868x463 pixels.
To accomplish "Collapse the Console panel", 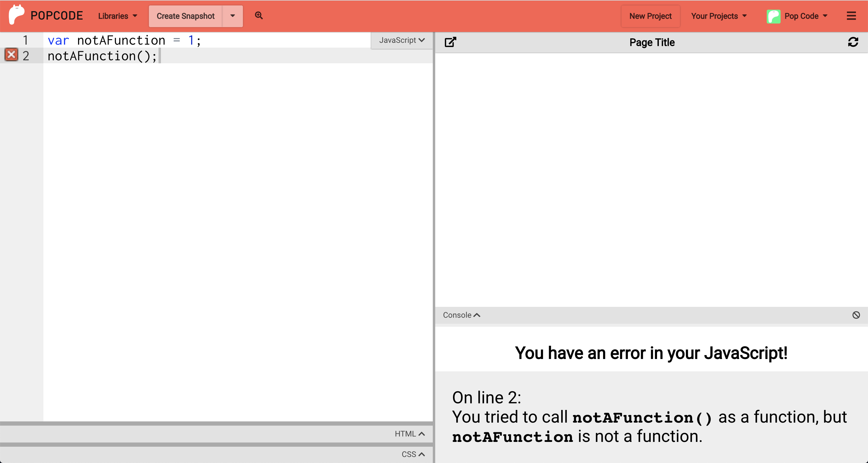I will [461, 315].
